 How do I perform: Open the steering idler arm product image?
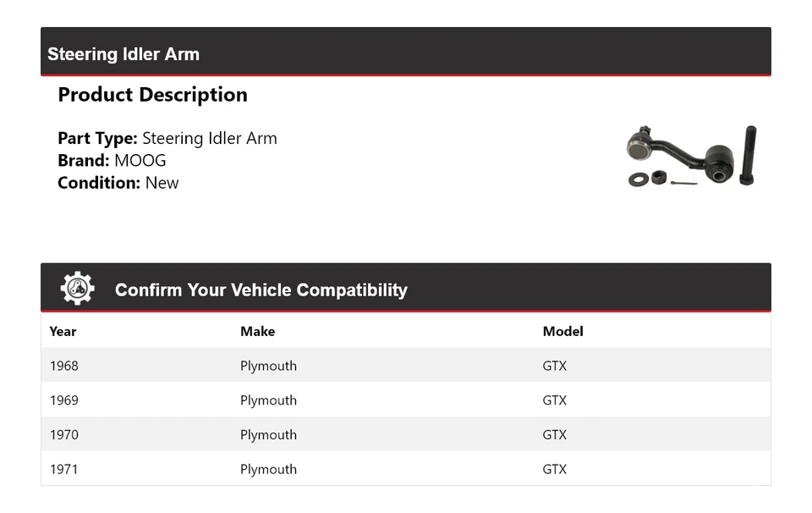tap(692, 156)
